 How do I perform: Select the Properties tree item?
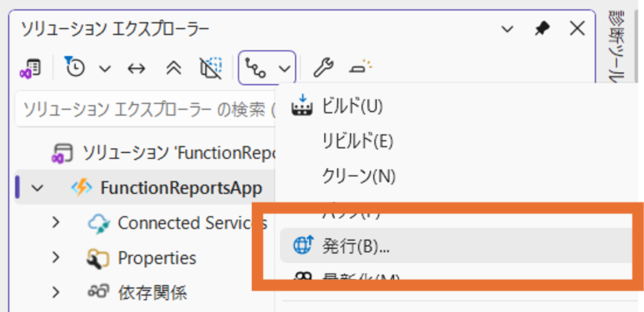[157, 258]
